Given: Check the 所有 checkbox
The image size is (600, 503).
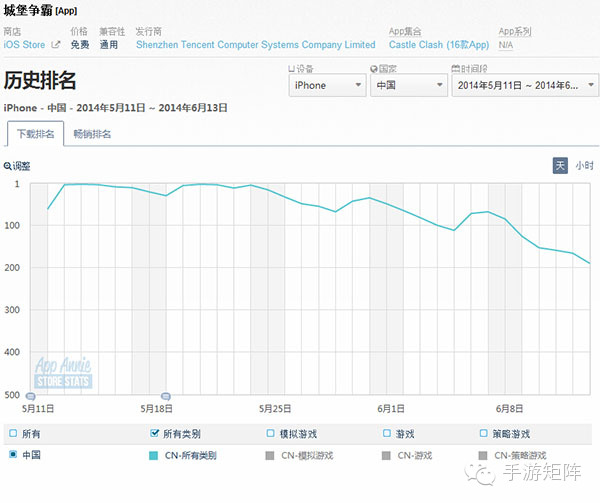Looking at the screenshot, I should 13,433.
